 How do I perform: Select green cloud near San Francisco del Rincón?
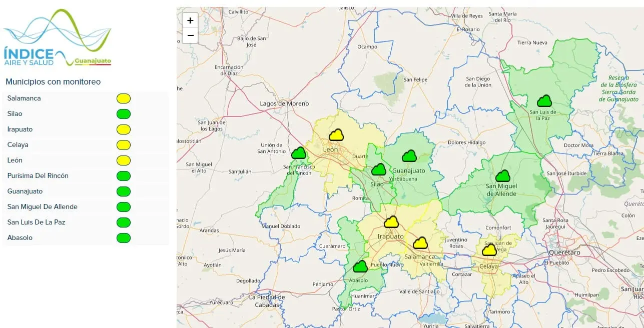[299, 153]
